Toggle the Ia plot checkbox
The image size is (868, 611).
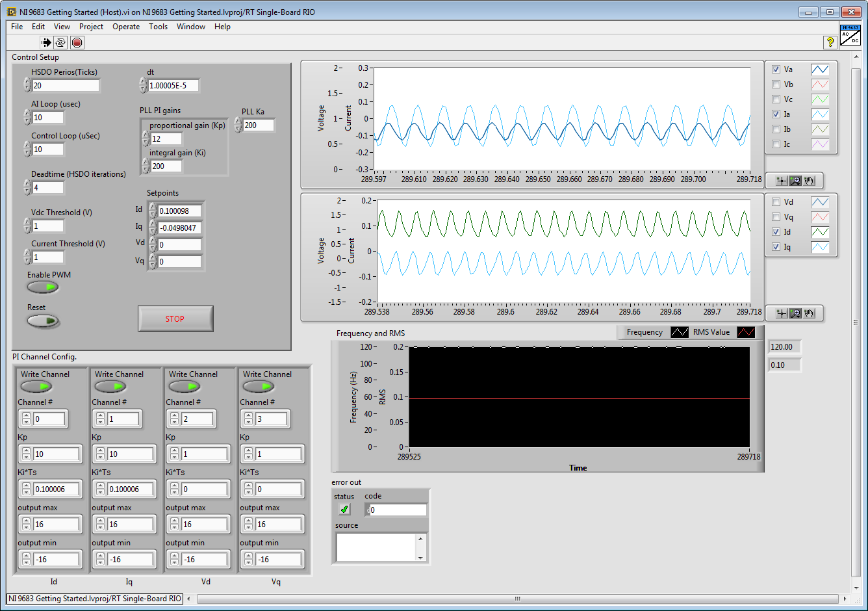click(776, 114)
